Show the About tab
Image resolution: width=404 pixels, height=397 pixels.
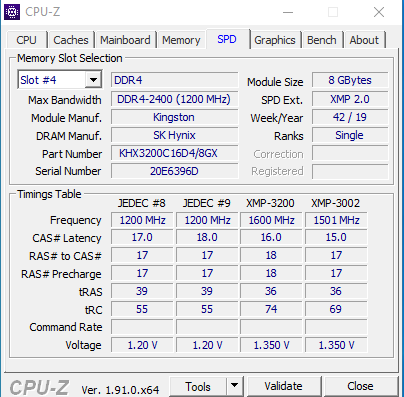coord(364,40)
